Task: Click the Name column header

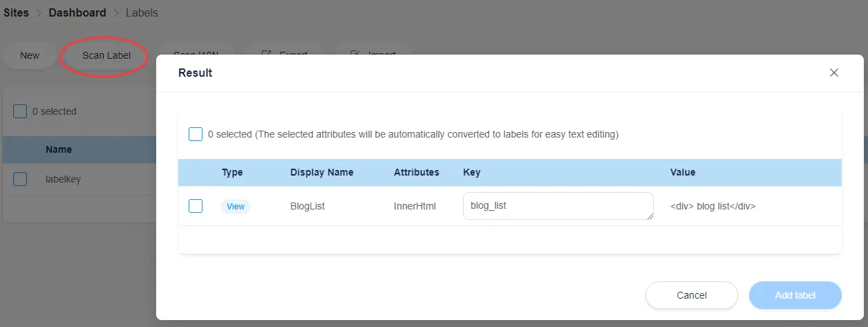Action: tap(59, 149)
